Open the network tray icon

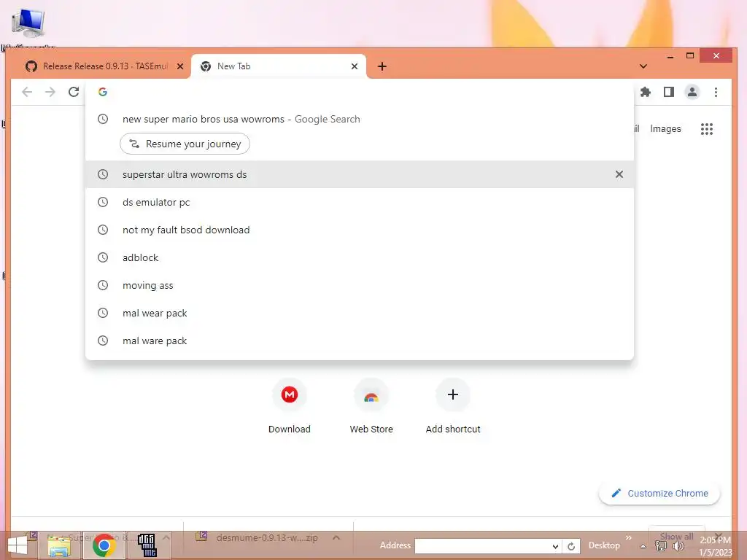(661, 545)
